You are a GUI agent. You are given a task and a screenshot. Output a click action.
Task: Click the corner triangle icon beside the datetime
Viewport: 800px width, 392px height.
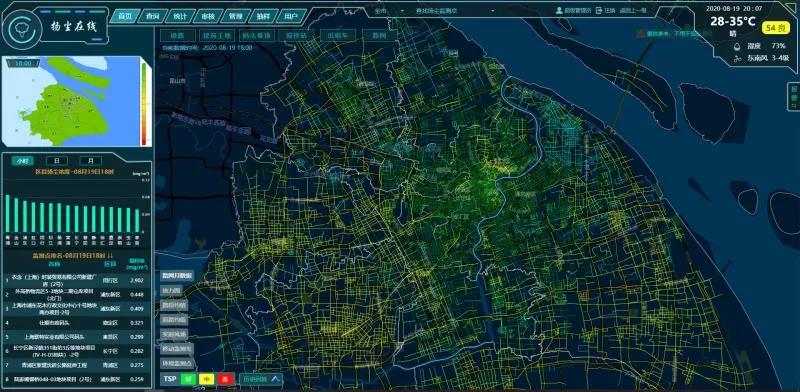[x=793, y=6]
